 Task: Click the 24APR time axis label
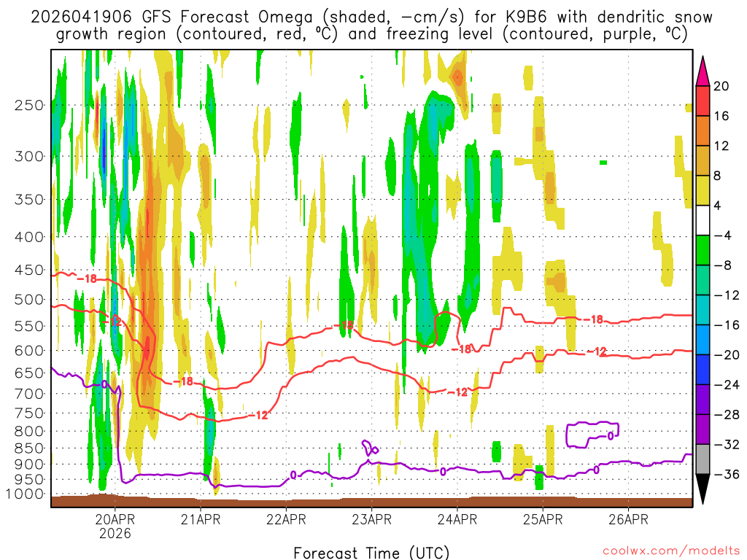[457, 519]
